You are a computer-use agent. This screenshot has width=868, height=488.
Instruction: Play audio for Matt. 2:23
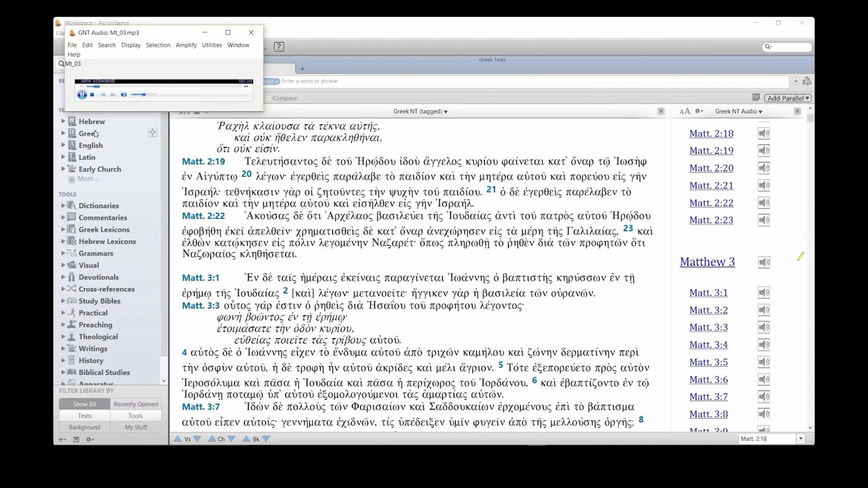pyautogui.click(x=764, y=220)
